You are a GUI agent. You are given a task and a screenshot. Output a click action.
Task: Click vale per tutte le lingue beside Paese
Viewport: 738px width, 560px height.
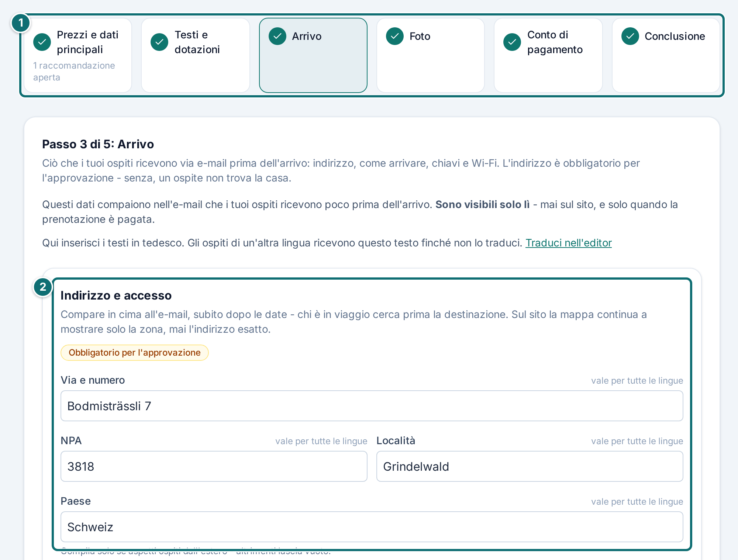[x=637, y=502]
